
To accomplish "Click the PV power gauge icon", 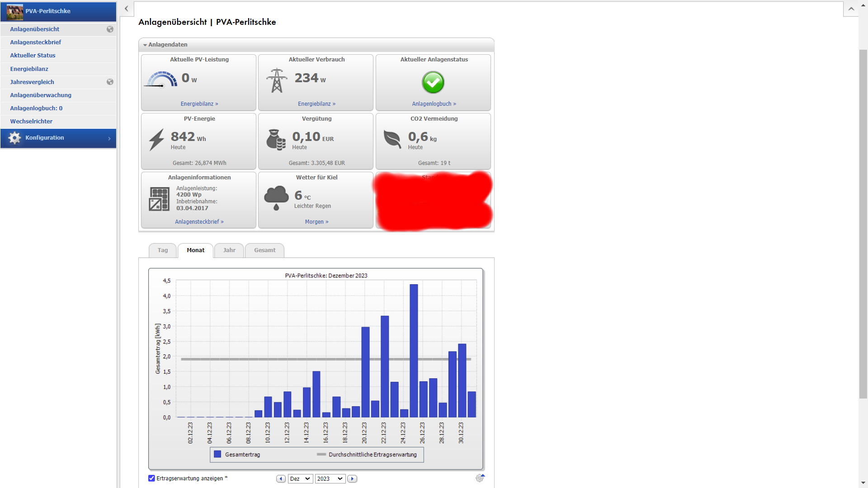I will [160, 80].
